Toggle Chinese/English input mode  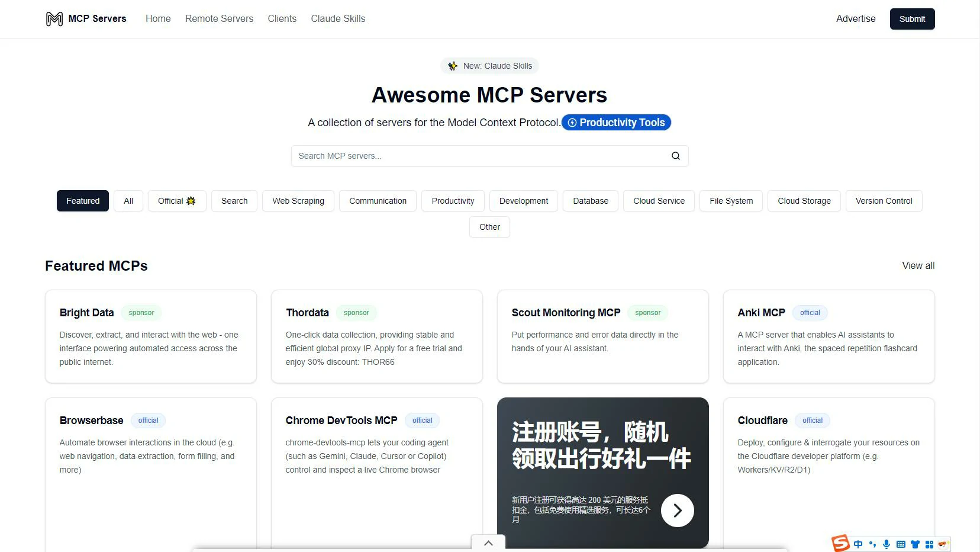click(x=858, y=544)
